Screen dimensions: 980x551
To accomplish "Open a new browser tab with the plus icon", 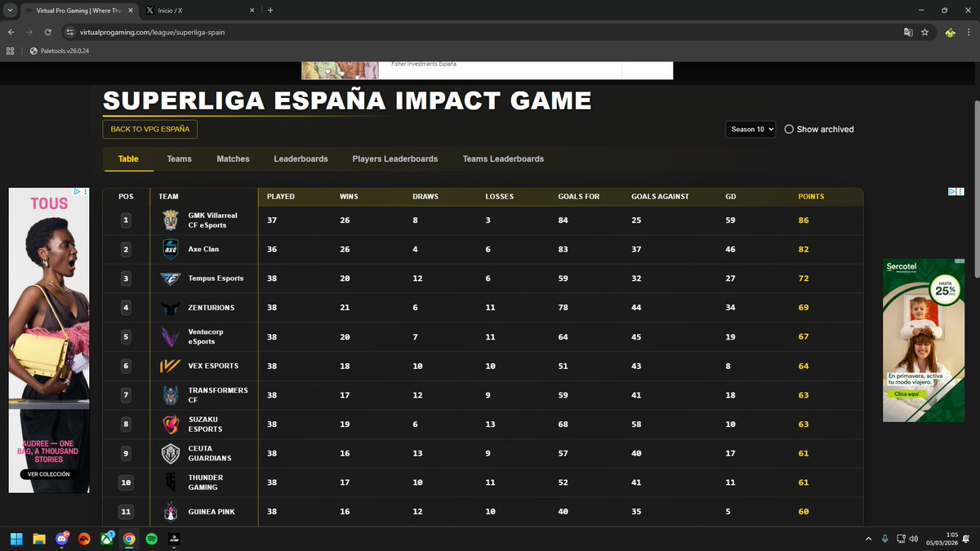I will click(x=270, y=11).
